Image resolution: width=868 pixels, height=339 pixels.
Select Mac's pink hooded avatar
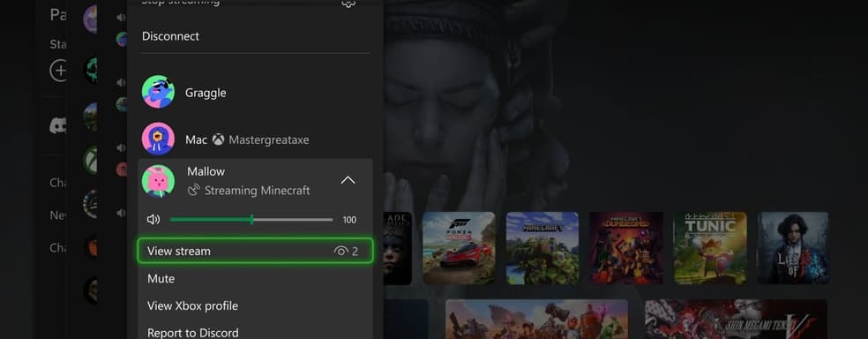(158, 139)
